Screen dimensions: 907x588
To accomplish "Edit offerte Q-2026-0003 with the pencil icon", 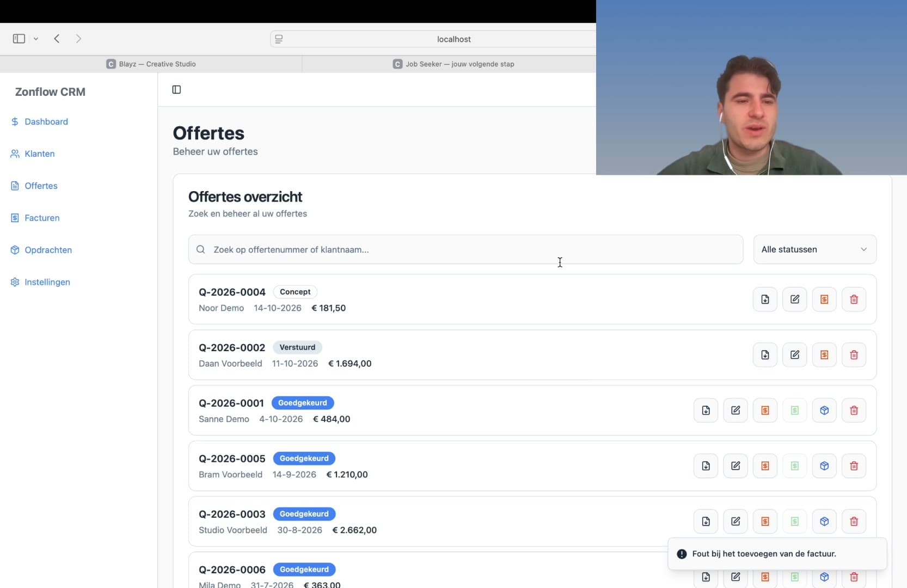I will (x=736, y=522).
